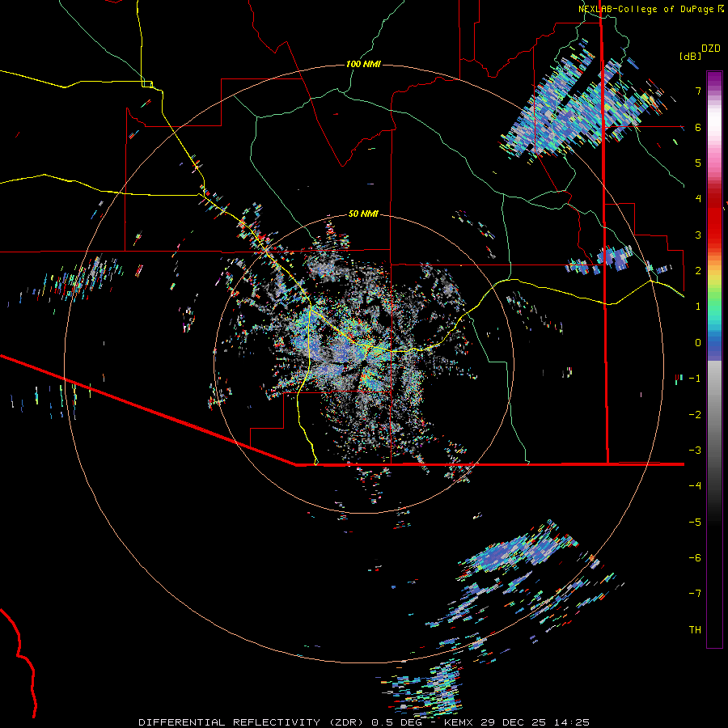728x728 pixels.
Task: Click the -3 value on color scale
Action: point(695,451)
